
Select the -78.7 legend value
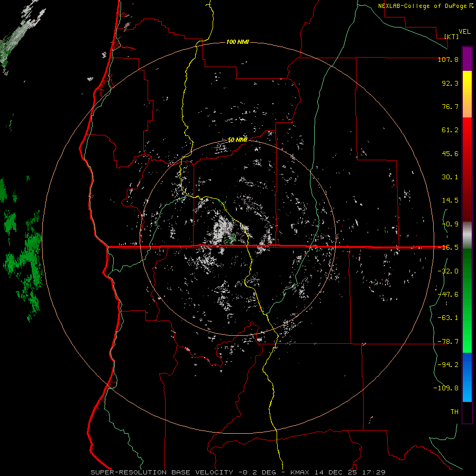click(448, 342)
